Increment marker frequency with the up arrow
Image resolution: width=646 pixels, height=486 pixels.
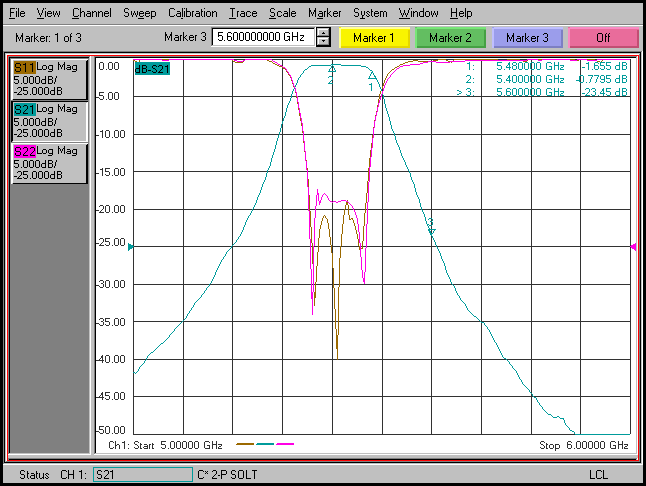(323, 33)
